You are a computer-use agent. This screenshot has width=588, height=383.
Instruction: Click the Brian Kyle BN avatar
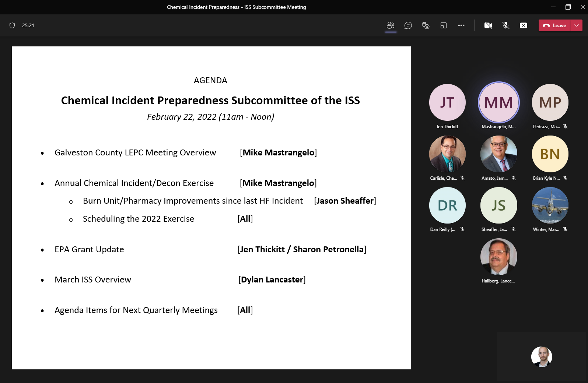(550, 154)
